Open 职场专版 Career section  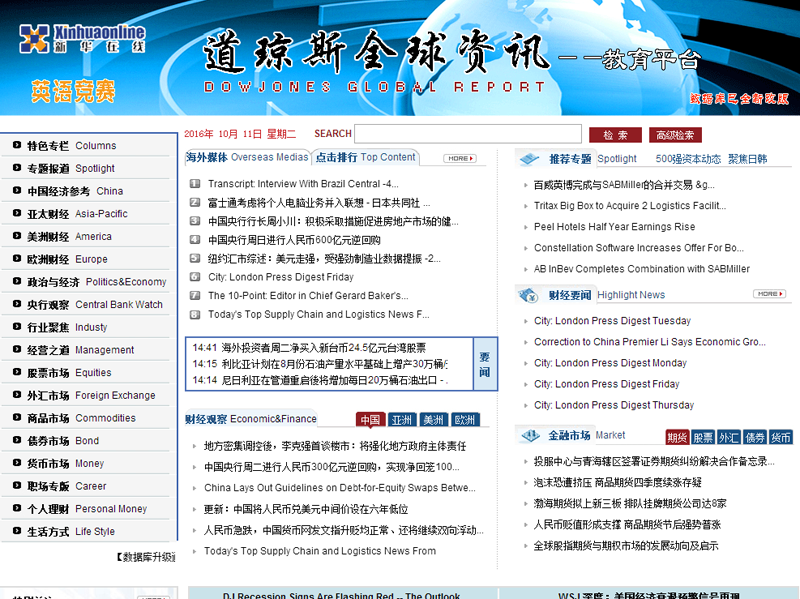(x=67, y=486)
